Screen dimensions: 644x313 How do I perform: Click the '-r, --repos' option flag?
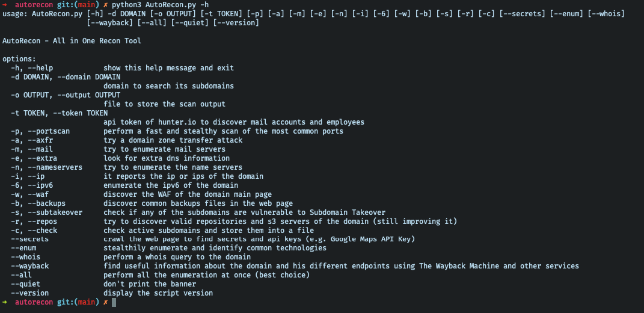[x=35, y=222]
